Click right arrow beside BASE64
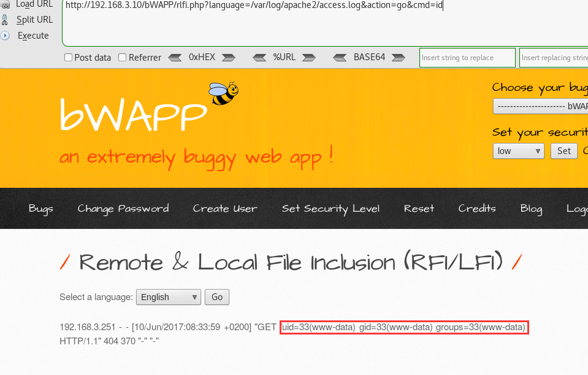 tap(399, 58)
